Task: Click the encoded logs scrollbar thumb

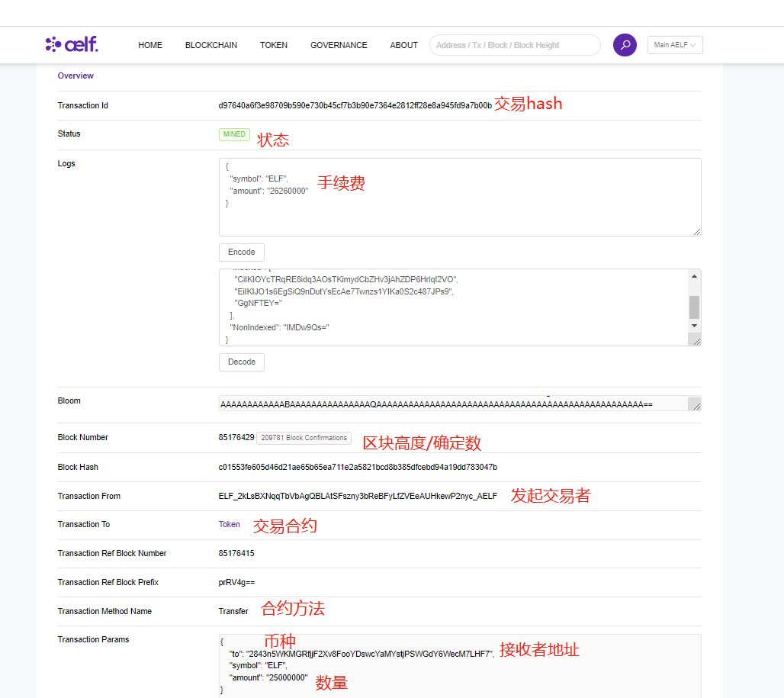Action: [694, 307]
